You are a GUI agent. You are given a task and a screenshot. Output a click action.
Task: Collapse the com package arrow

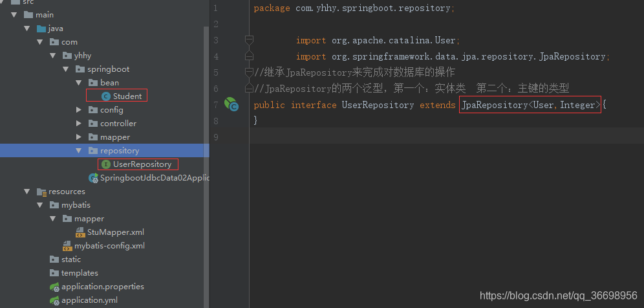tap(40, 42)
